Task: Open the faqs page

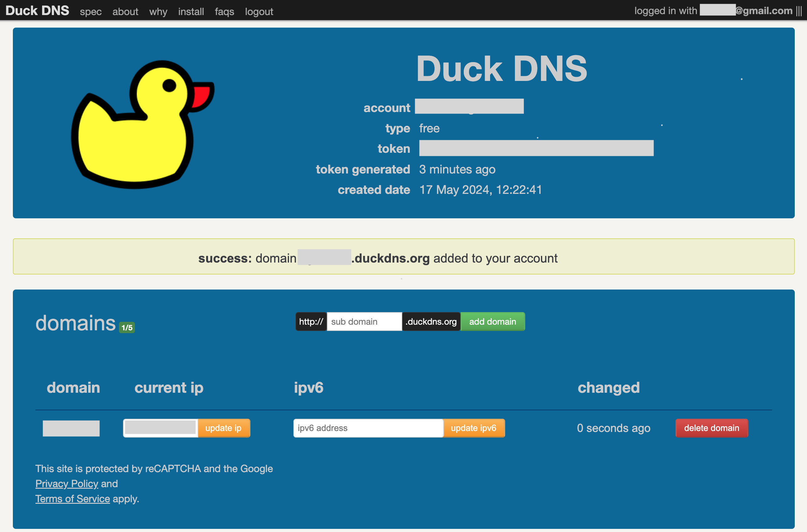Action: pyautogui.click(x=224, y=12)
